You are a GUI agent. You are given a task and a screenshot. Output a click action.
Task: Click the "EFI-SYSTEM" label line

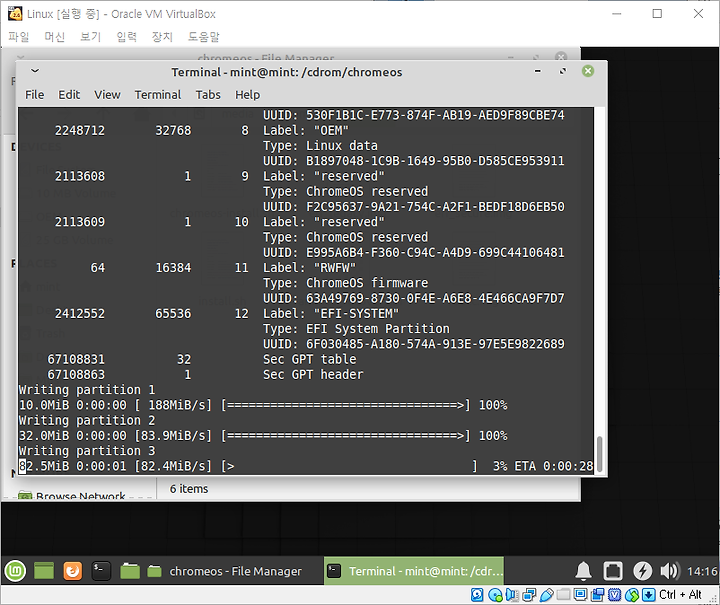pyautogui.click(x=331, y=314)
